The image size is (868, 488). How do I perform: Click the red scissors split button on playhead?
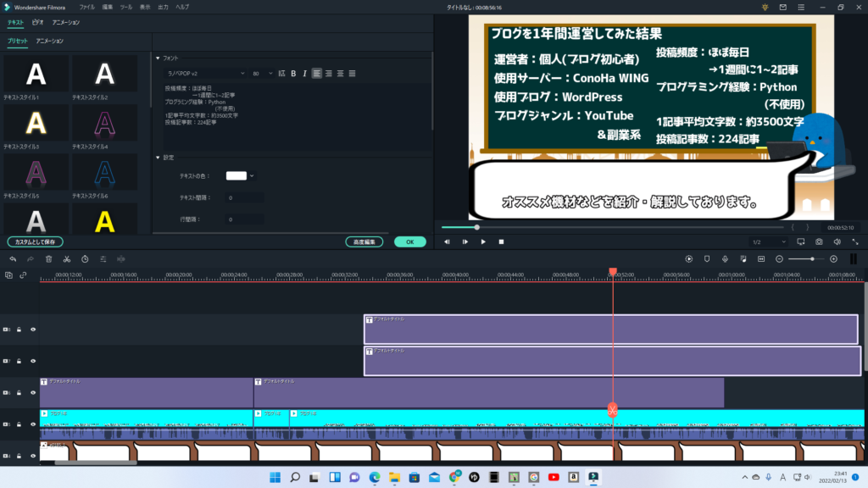pos(612,410)
